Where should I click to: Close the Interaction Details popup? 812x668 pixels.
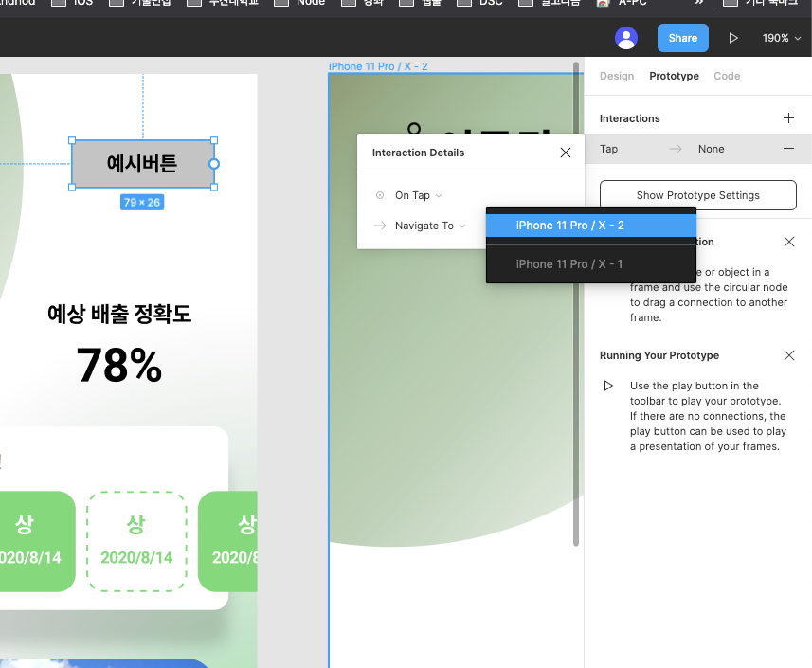pyautogui.click(x=565, y=153)
